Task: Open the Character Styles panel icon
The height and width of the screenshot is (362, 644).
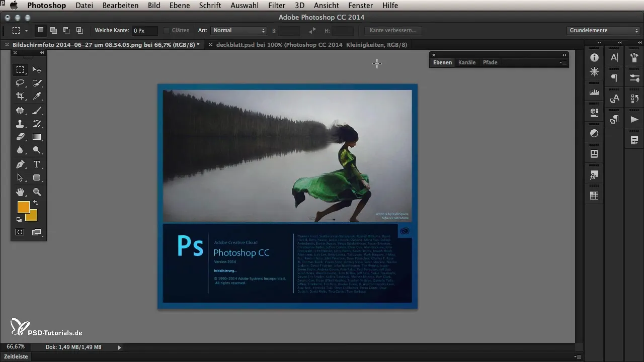Action: coord(614,99)
